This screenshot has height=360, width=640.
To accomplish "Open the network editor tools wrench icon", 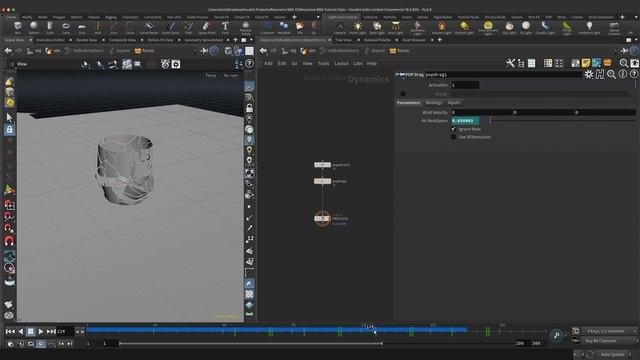I will pyautogui.click(x=510, y=63).
